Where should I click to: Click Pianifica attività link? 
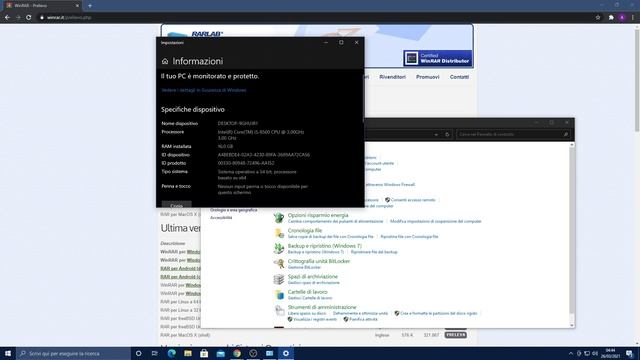point(363,320)
